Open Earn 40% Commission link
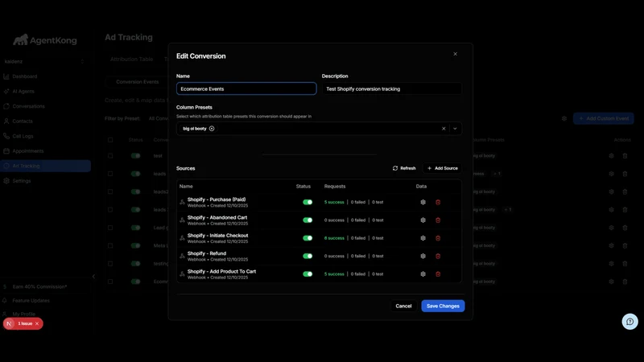The width and height of the screenshot is (644, 362). tap(39, 286)
